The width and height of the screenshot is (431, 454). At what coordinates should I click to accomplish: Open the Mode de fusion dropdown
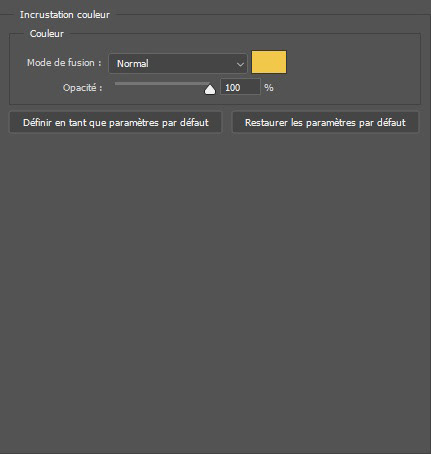pyautogui.click(x=178, y=63)
